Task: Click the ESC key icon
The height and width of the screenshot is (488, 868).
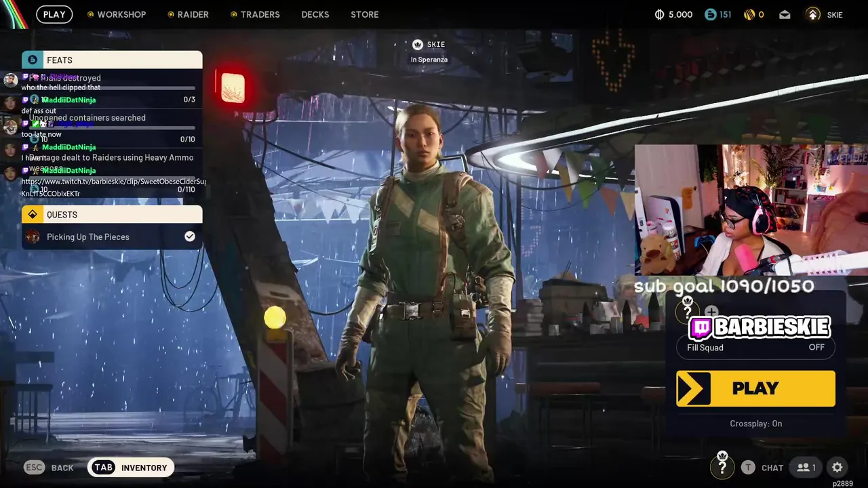Action: click(34, 467)
